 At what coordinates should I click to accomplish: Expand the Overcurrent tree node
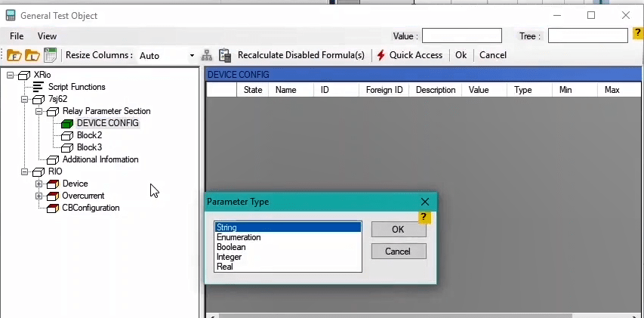pyautogui.click(x=39, y=196)
